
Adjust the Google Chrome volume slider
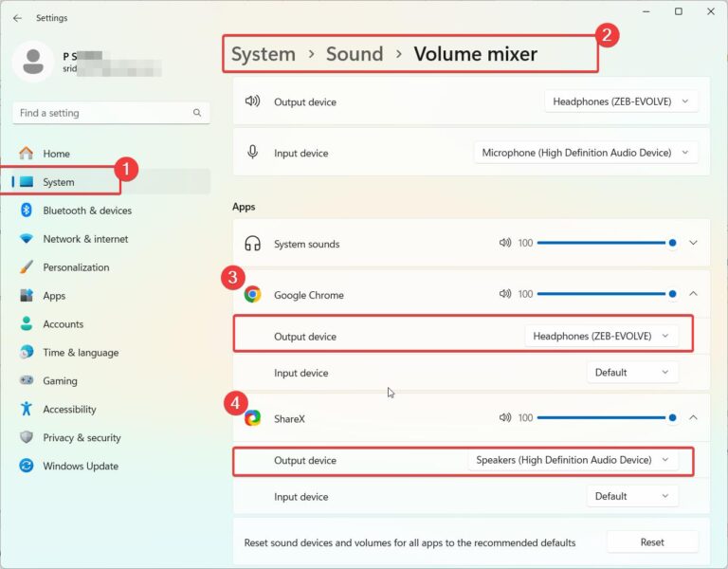click(x=607, y=294)
